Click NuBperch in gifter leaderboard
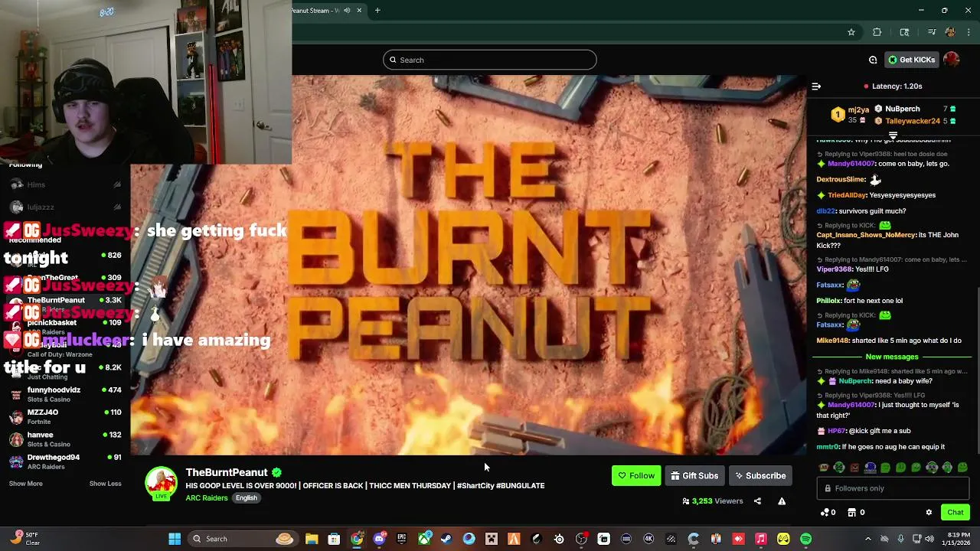The height and width of the screenshot is (551, 980). point(902,109)
